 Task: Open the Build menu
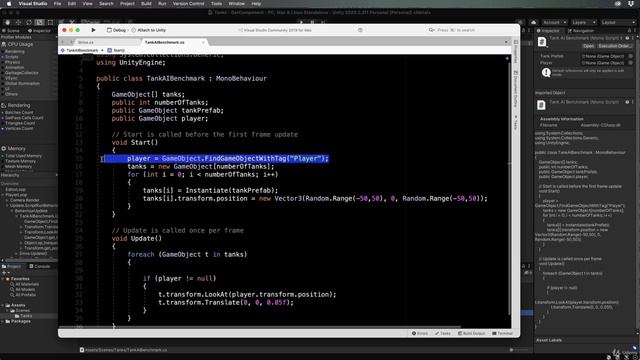pyautogui.click(x=146, y=4)
